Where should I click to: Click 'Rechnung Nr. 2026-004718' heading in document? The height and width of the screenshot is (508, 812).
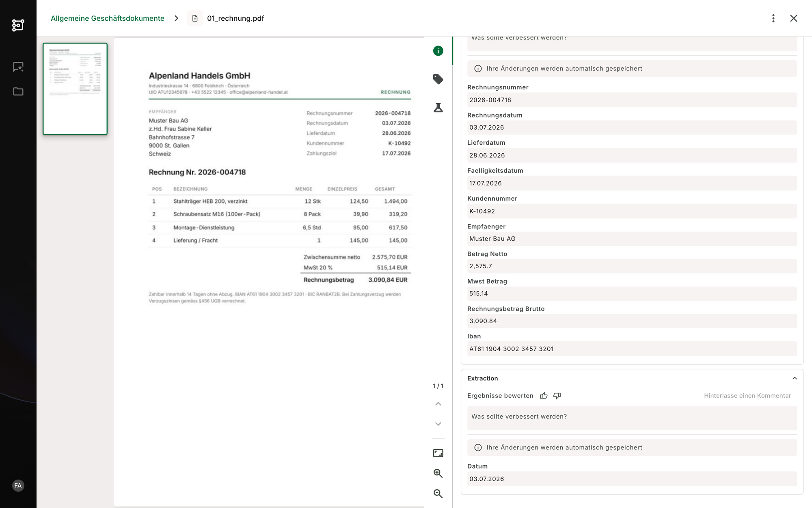coord(197,172)
